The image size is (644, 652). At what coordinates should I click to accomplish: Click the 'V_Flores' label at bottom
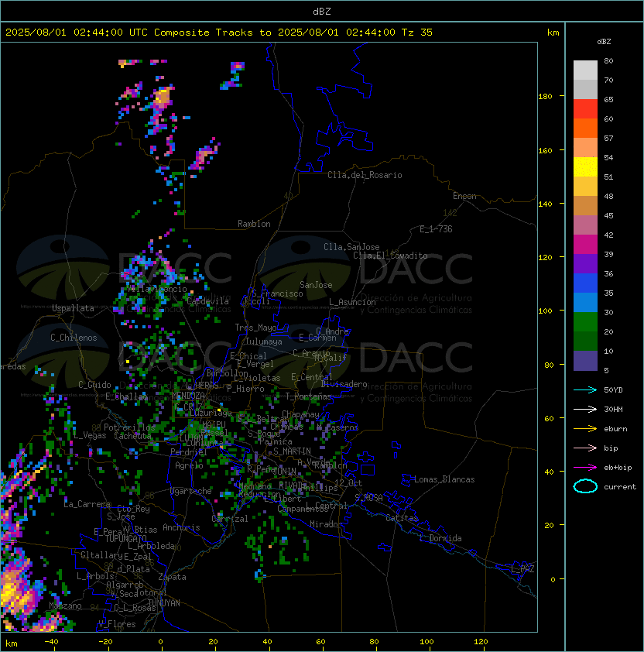pyautogui.click(x=117, y=624)
